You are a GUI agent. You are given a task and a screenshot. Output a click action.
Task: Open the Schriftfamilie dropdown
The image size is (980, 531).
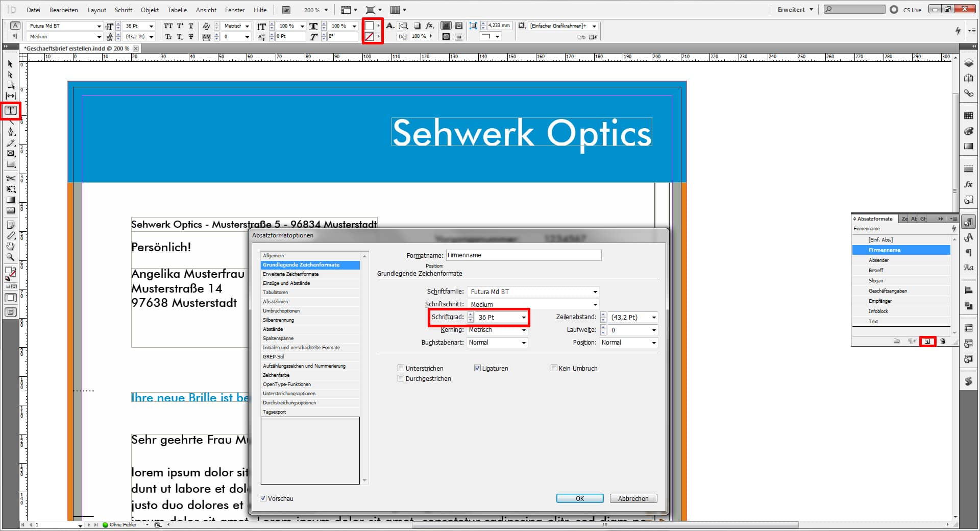pos(595,292)
